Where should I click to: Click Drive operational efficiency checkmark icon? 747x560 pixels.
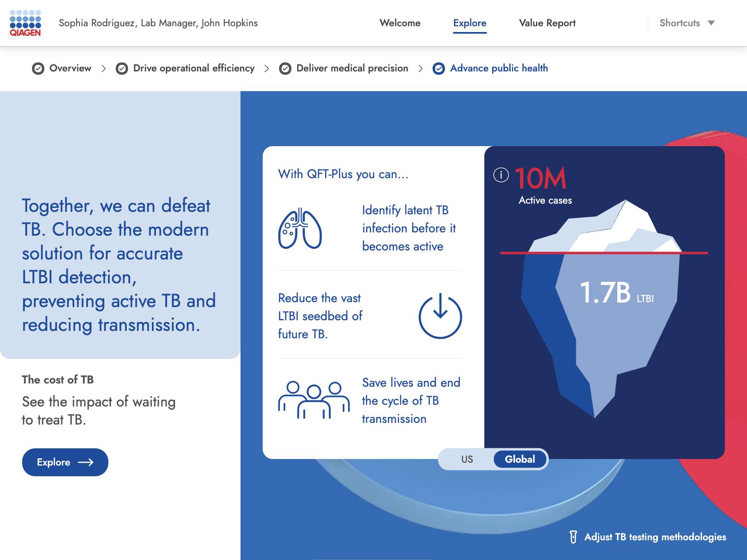point(122,69)
